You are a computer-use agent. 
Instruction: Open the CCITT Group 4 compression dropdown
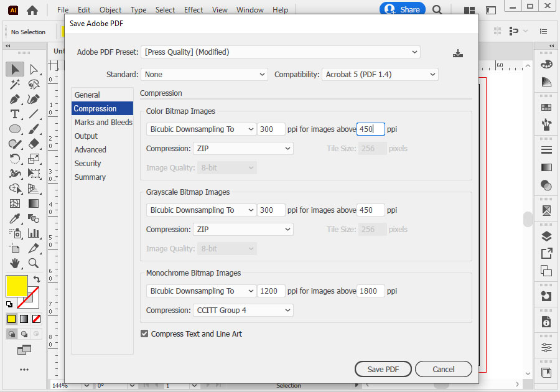tap(243, 310)
